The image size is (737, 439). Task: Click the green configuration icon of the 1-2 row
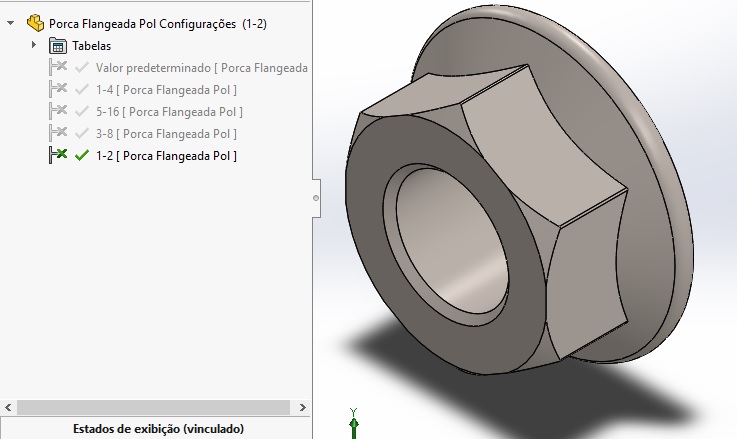point(58,155)
